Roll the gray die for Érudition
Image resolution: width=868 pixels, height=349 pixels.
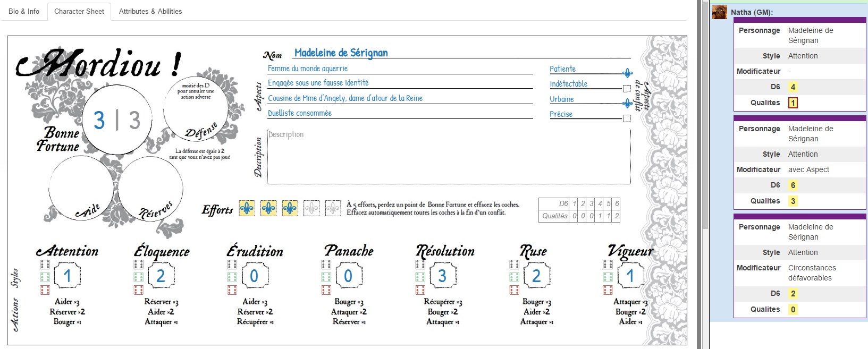click(232, 265)
